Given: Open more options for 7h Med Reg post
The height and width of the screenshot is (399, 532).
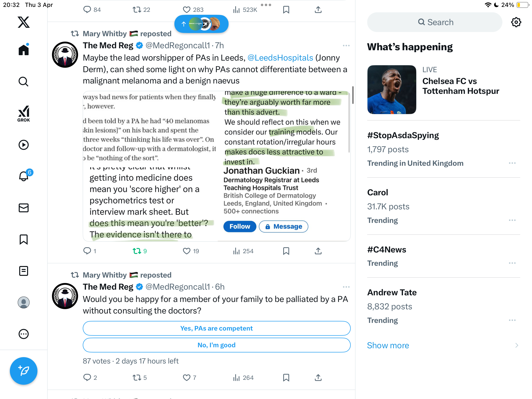Looking at the screenshot, I should 346,46.
